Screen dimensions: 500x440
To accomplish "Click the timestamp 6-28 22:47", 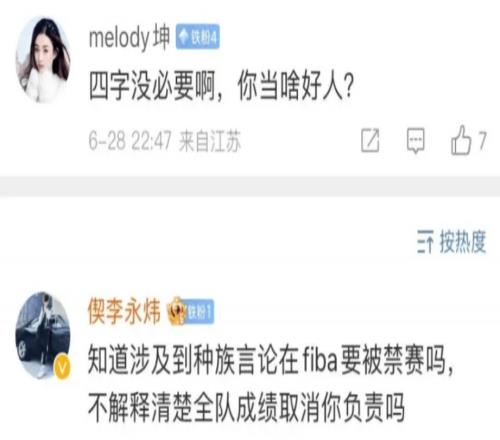I will 130,141.
